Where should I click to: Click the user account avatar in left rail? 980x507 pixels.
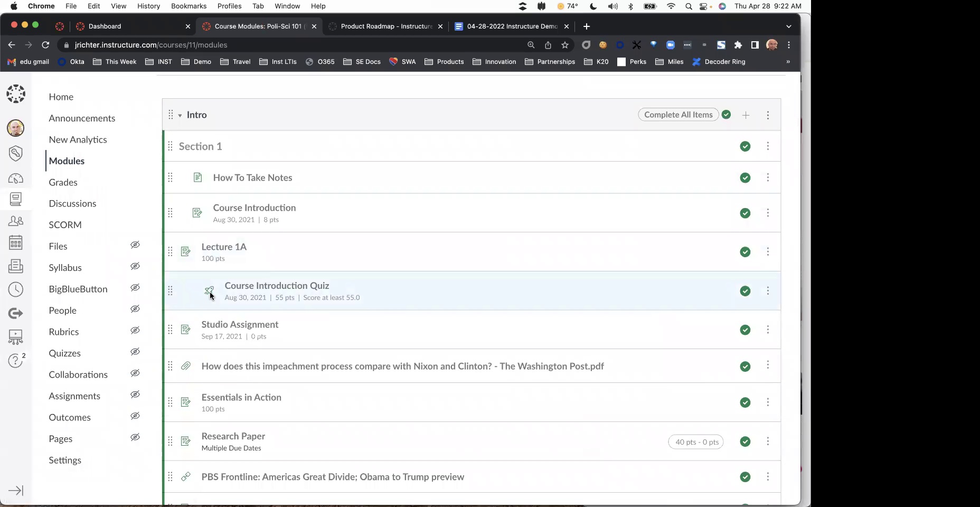[x=16, y=128]
